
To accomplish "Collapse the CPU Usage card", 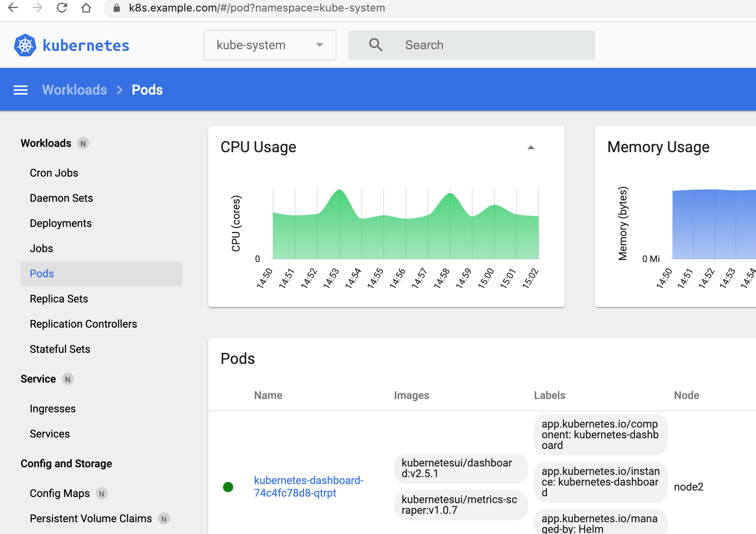I will point(531,148).
